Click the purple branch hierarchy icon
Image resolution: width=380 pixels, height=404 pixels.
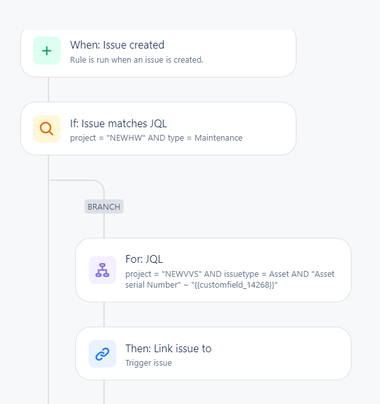[102, 270]
